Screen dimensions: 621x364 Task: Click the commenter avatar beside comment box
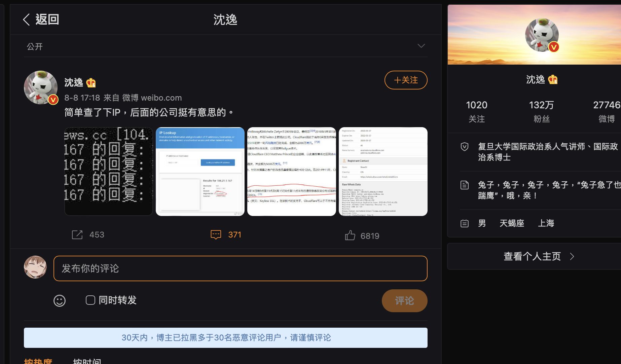35,267
